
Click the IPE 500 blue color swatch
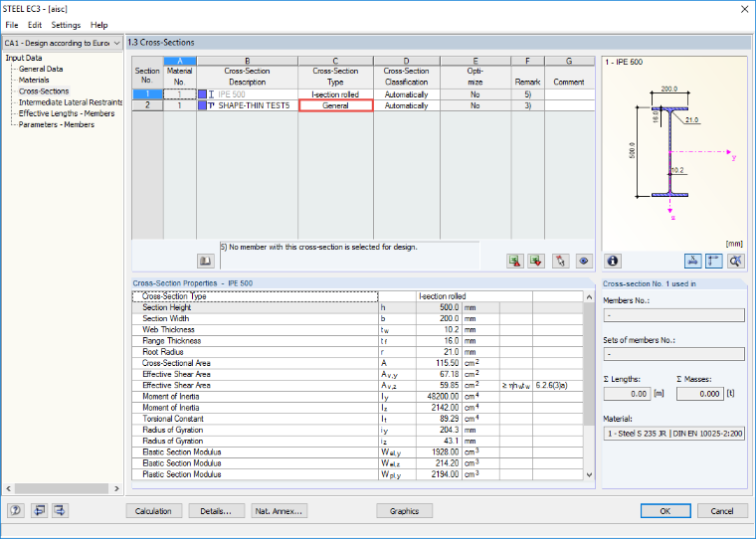click(203, 94)
